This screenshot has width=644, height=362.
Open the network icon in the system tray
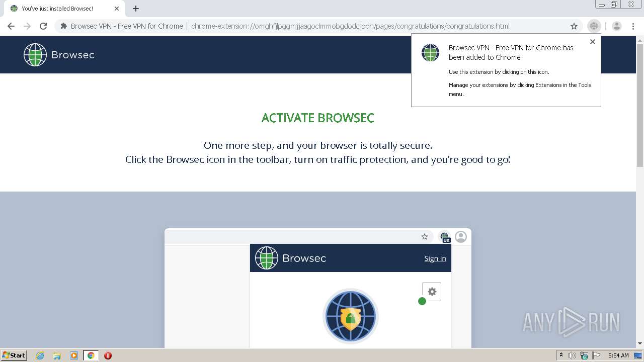pyautogui.click(x=584, y=355)
